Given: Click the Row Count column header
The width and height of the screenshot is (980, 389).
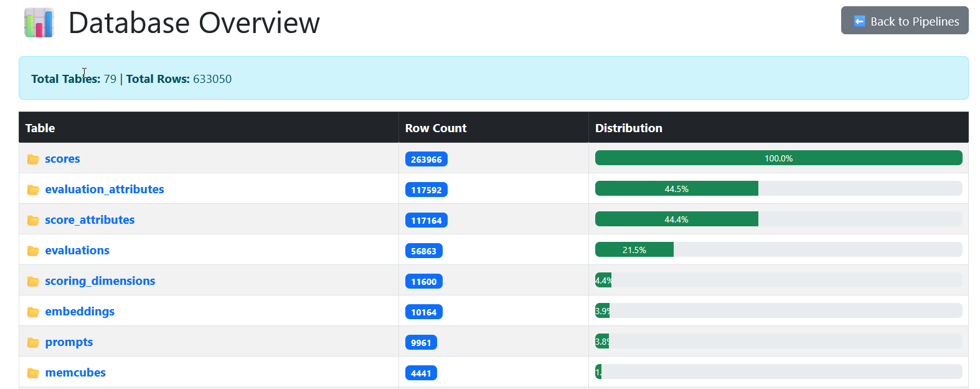Looking at the screenshot, I should point(494,128).
